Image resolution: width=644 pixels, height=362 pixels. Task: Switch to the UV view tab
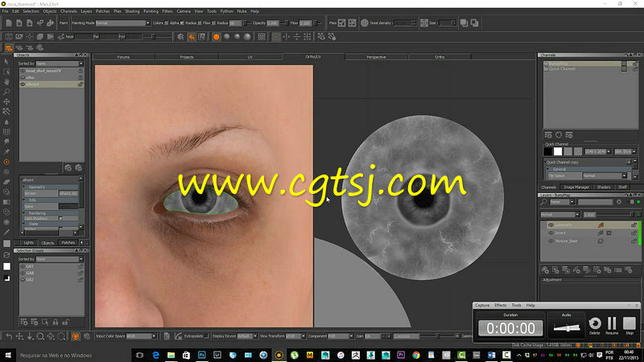coord(250,57)
